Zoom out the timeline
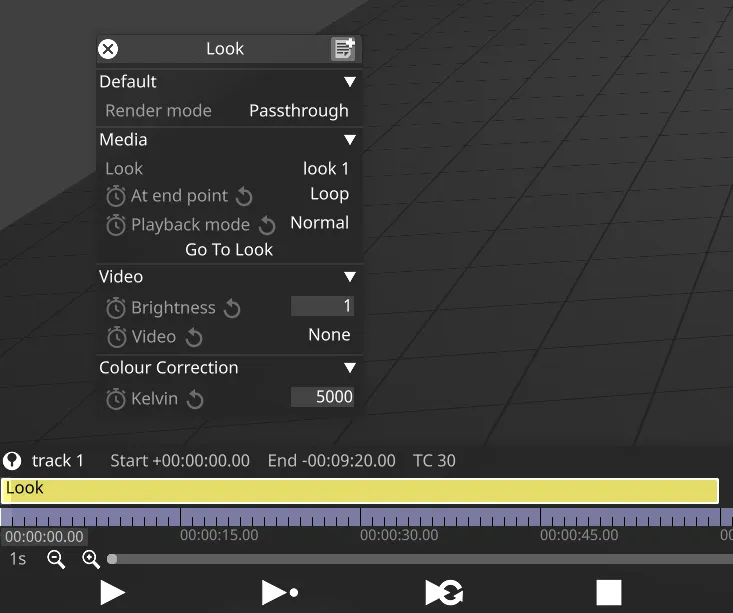733x613 pixels. coord(56,559)
